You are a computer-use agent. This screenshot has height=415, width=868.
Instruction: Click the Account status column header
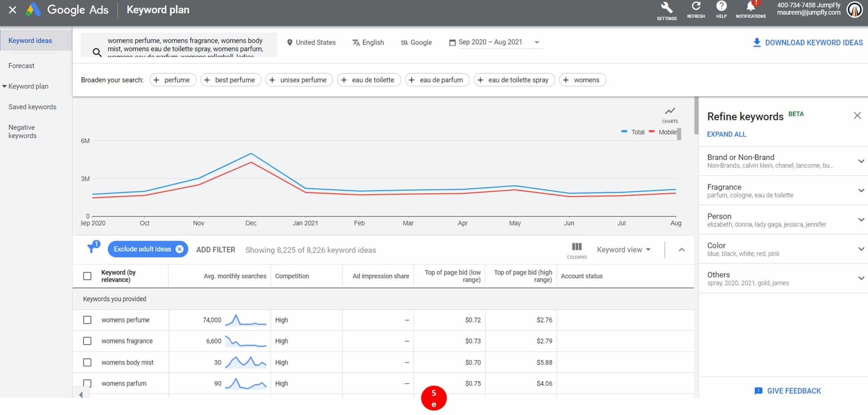(581, 276)
